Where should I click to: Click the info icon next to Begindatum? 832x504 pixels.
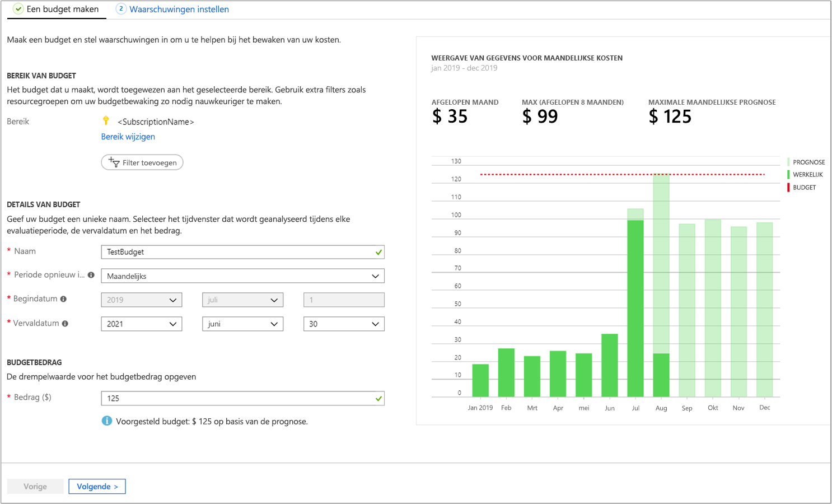coord(63,299)
